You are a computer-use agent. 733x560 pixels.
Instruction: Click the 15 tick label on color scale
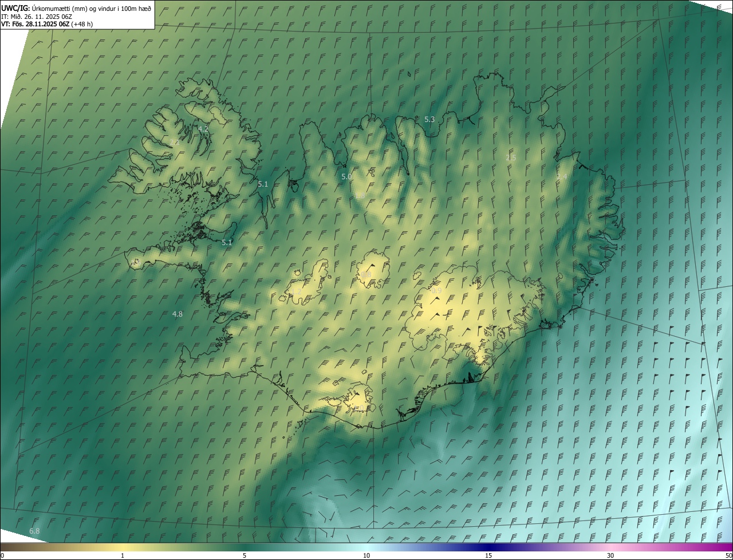point(488,555)
